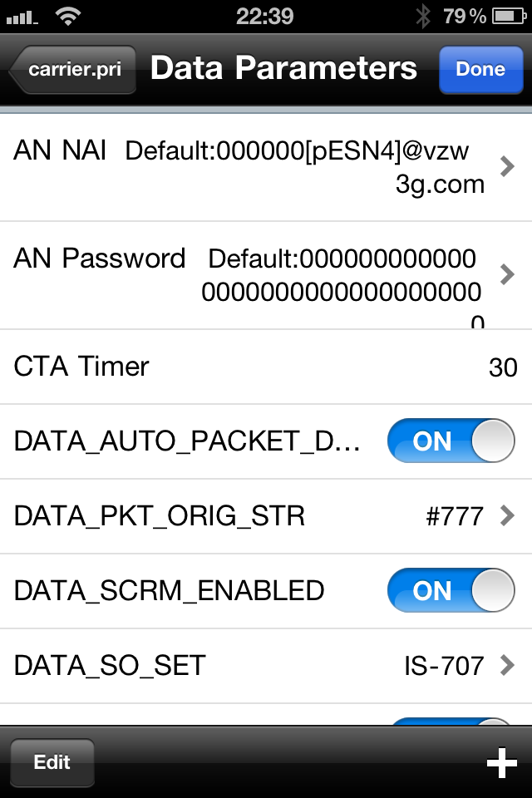Viewport: 532px width, 798px height.
Task: Turn off the DATA_SCRM_ENABLED switch
Action: [x=451, y=590]
